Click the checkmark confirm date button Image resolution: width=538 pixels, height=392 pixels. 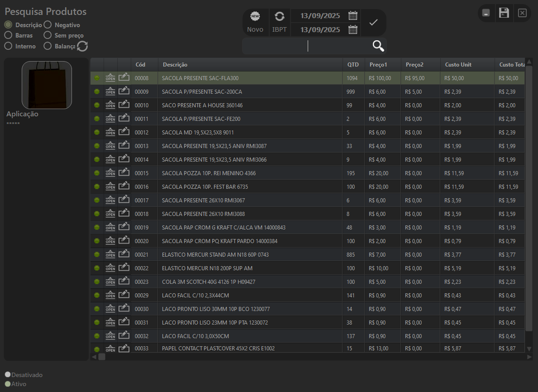point(373,22)
